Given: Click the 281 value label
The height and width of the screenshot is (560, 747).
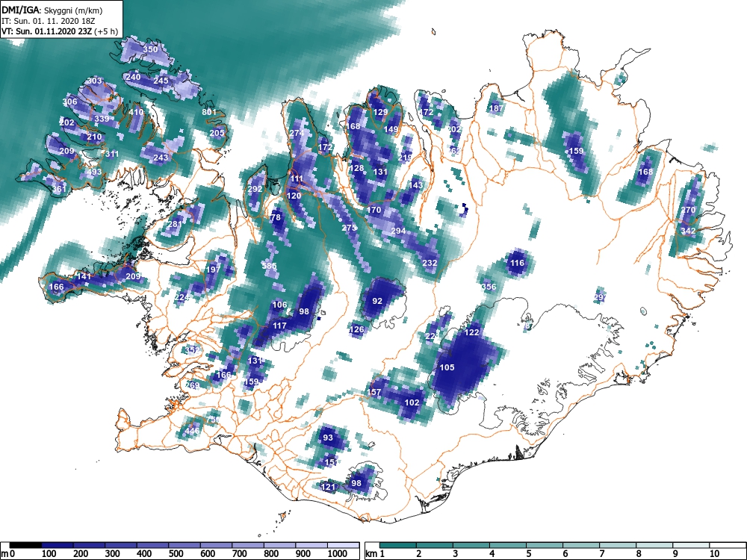Looking at the screenshot, I should pos(175,224).
